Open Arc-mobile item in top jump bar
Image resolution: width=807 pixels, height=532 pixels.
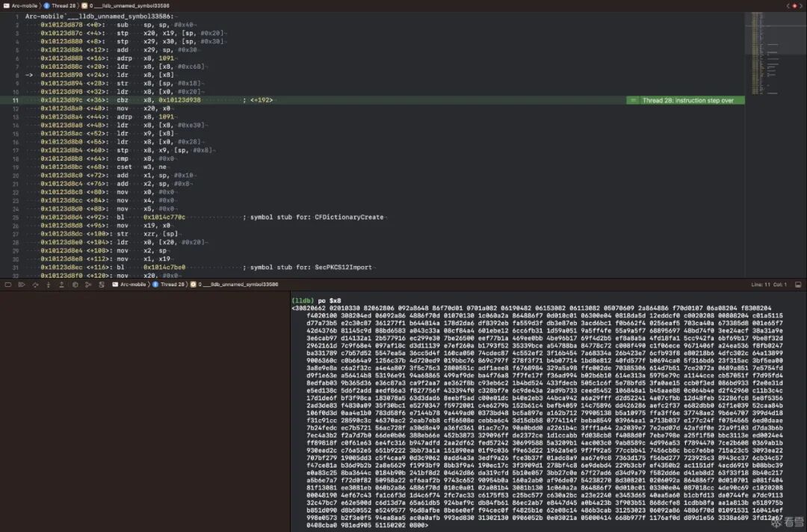coord(21,6)
